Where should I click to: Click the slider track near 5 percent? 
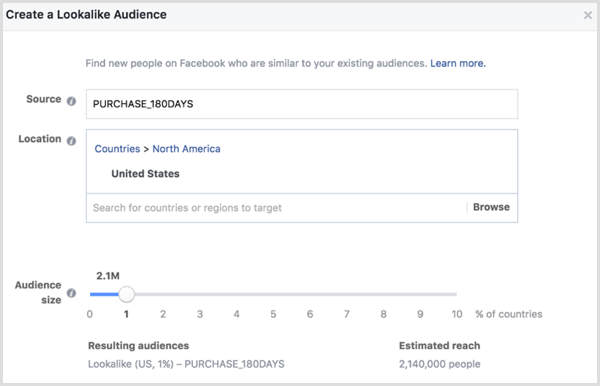pos(273,294)
